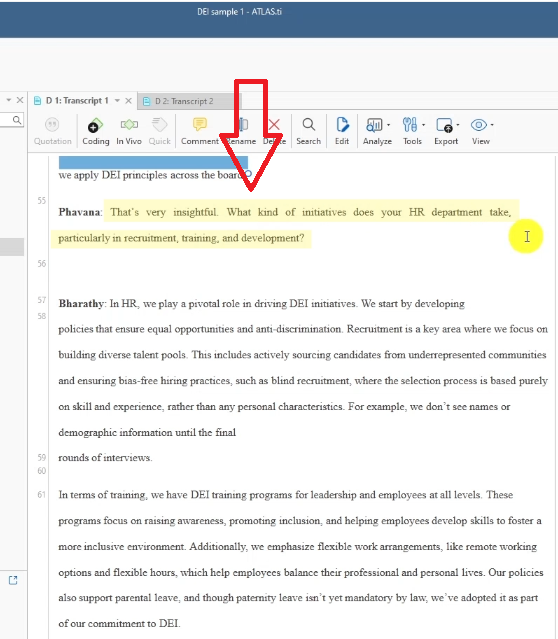The image size is (558, 639).
Task: Open the Coding tool
Action: click(95, 131)
